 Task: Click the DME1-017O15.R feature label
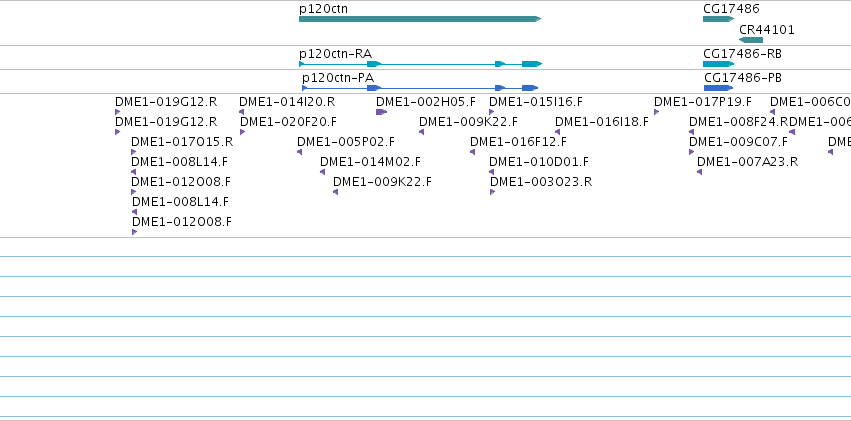click(x=182, y=142)
